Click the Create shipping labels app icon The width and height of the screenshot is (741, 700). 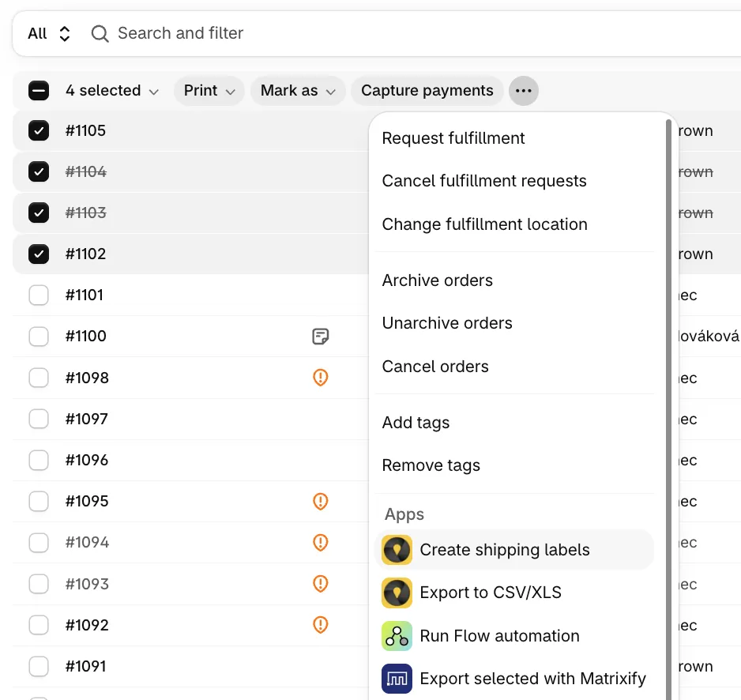click(x=397, y=550)
